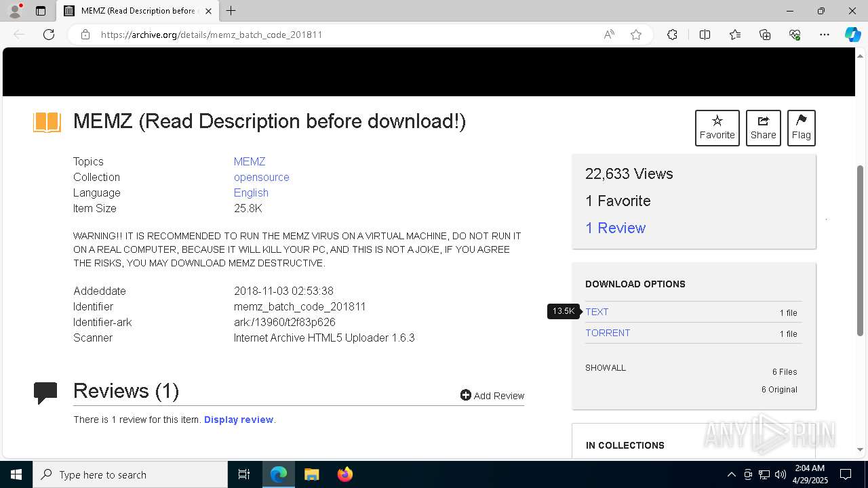Download the TEXT file option
The image size is (868, 488).
click(597, 312)
